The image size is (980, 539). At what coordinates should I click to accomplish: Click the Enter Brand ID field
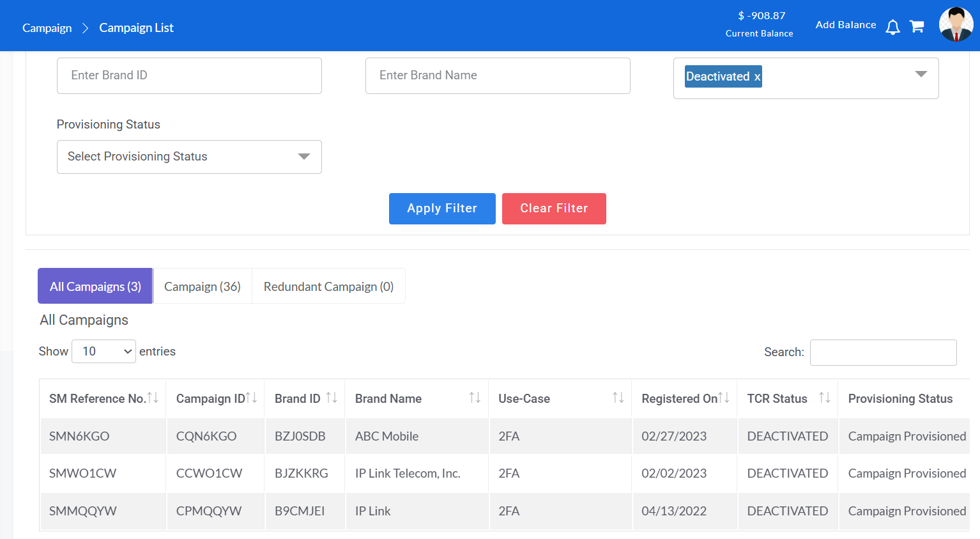point(189,75)
